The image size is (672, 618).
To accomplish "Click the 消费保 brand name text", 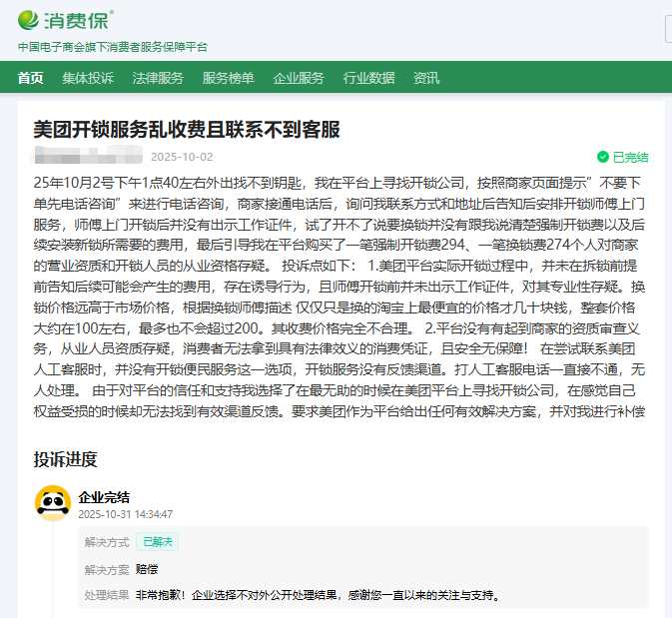I will (77, 21).
